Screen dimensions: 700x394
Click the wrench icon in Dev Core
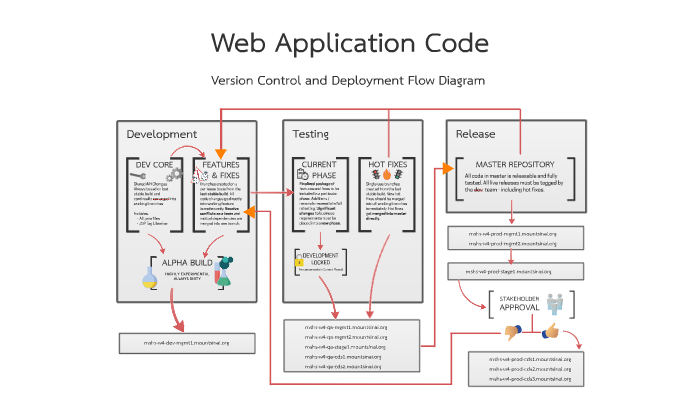pyautogui.click(x=138, y=176)
